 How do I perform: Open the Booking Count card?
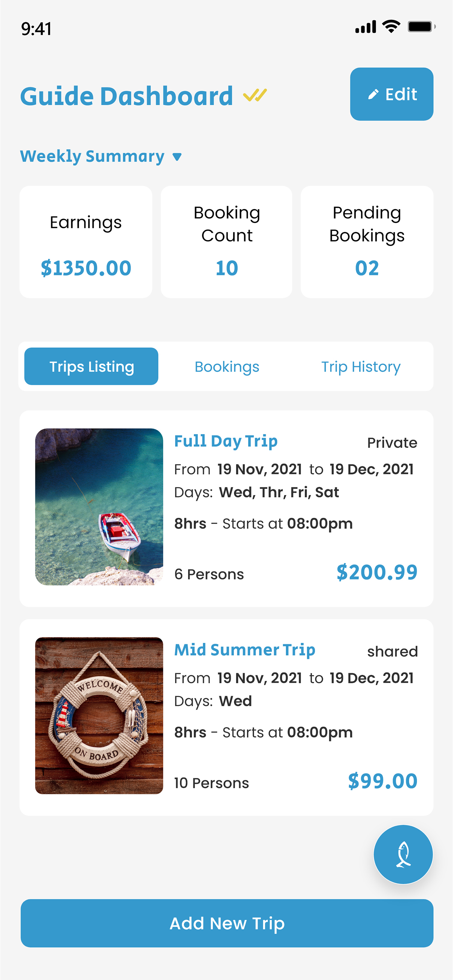tap(227, 242)
